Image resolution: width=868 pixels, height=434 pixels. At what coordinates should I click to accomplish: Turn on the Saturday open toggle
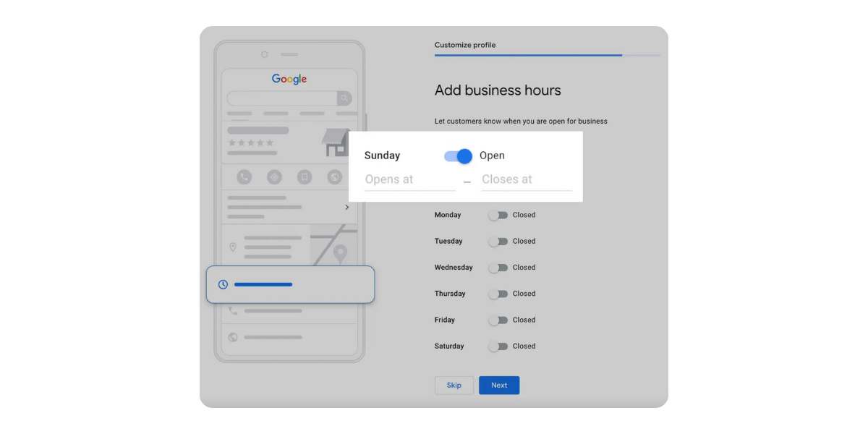(x=499, y=346)
